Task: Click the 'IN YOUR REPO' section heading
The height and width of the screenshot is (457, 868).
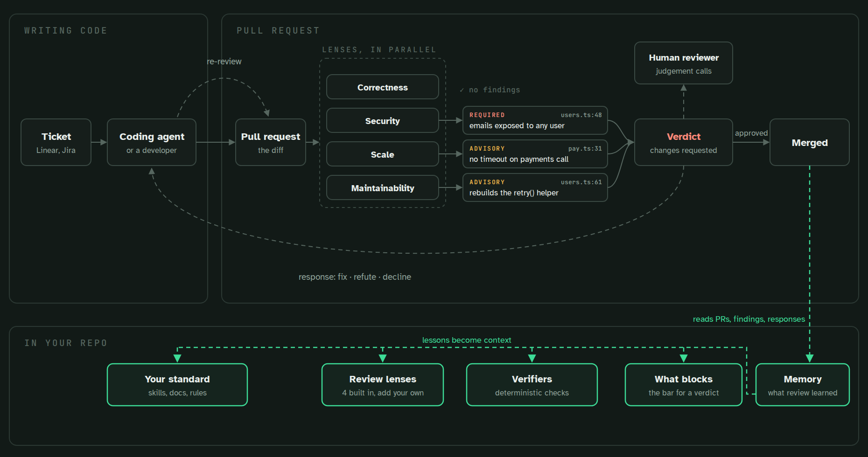Action: pos(66,343)
